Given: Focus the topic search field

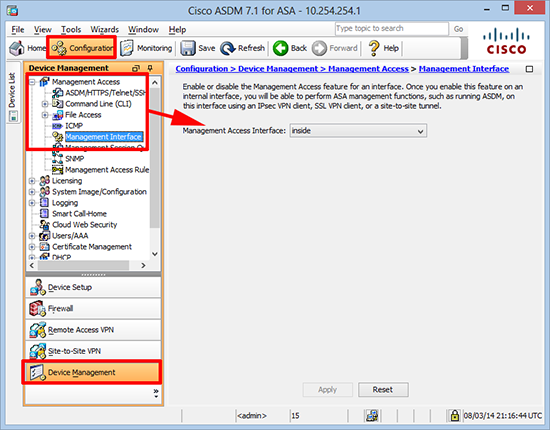Looking at the screenshot, I should 391,29.
